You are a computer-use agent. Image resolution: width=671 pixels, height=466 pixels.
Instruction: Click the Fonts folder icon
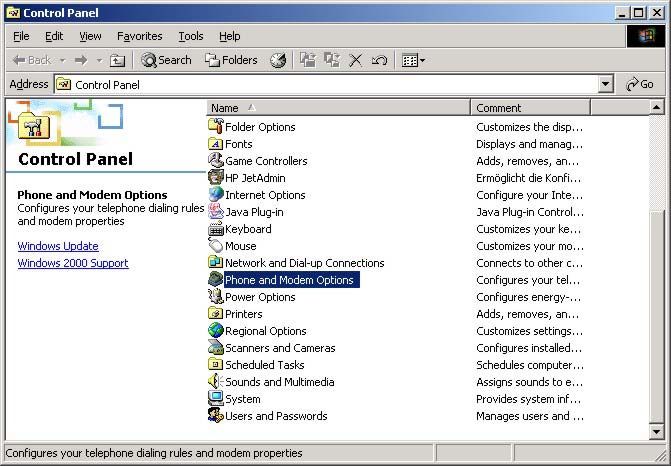pyautogui.click(x=216, y=144)
